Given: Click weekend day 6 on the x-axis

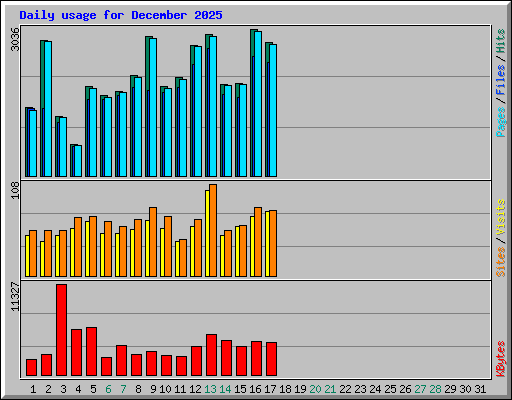Looking at the screenshot, I should tap(108, 389).
